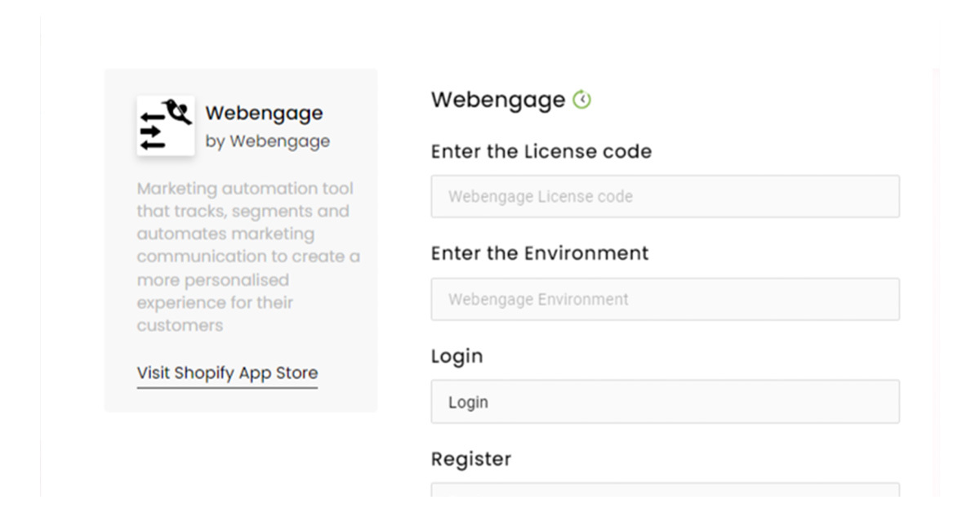The image size is (980, 513).
Task: Click the "Enter the License code" label
Action: [x=541, y=151]
